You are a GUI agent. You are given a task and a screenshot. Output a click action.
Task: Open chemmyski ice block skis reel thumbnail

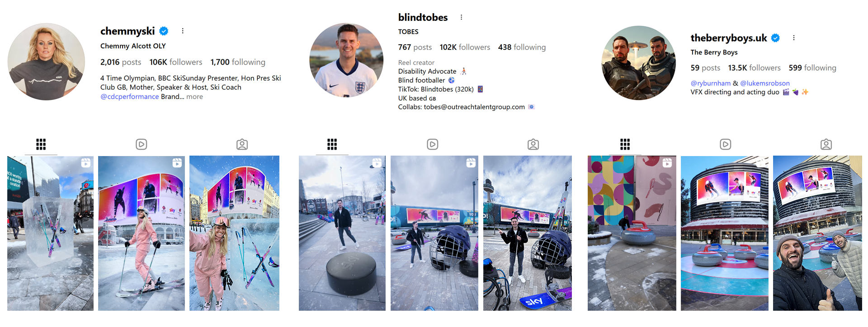pos(50,233)
